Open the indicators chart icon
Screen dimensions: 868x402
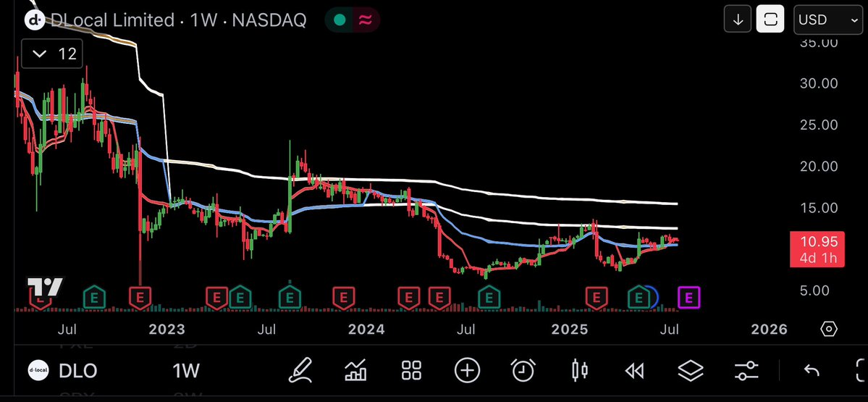tap(355, 370)
